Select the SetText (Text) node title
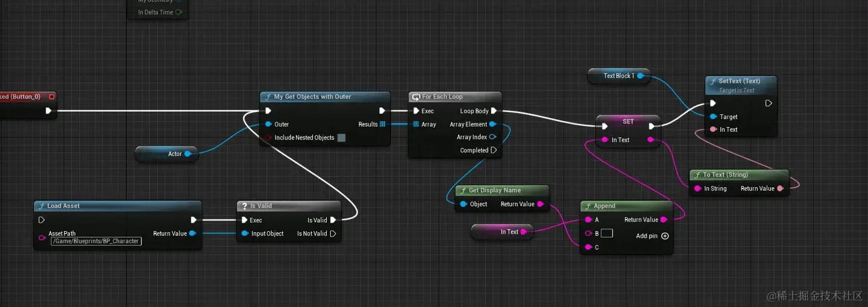 (x=740, y=81)
